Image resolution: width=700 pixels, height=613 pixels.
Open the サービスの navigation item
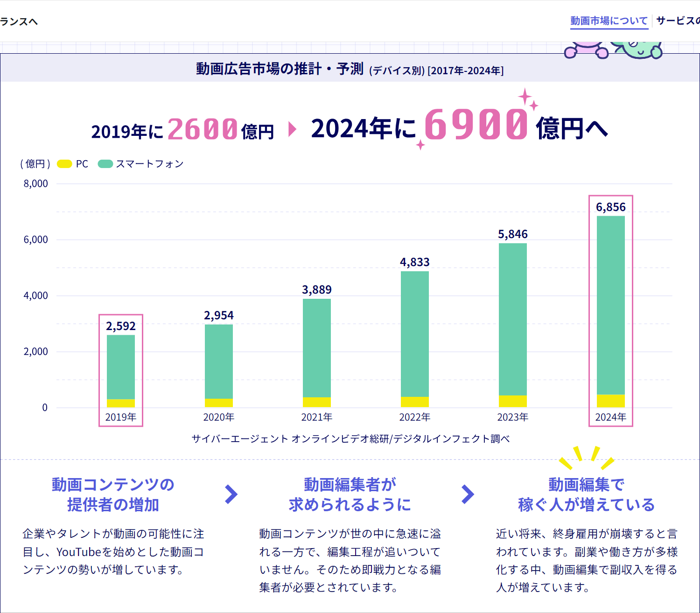coord(678,21)
